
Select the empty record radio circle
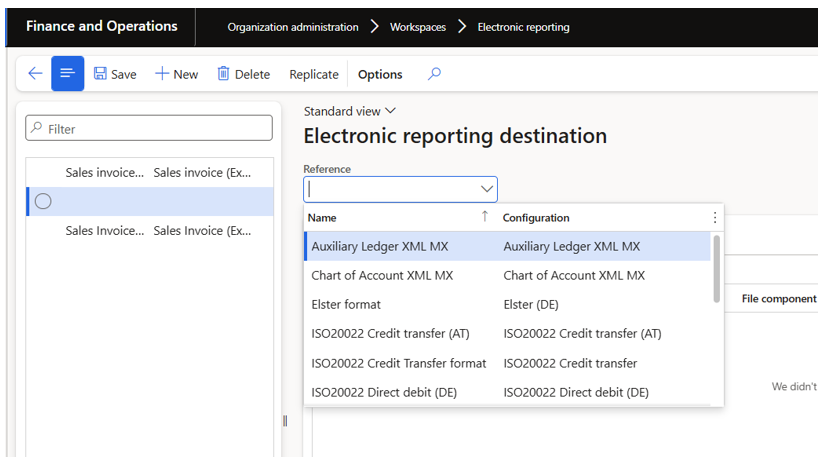click(43, 201)
